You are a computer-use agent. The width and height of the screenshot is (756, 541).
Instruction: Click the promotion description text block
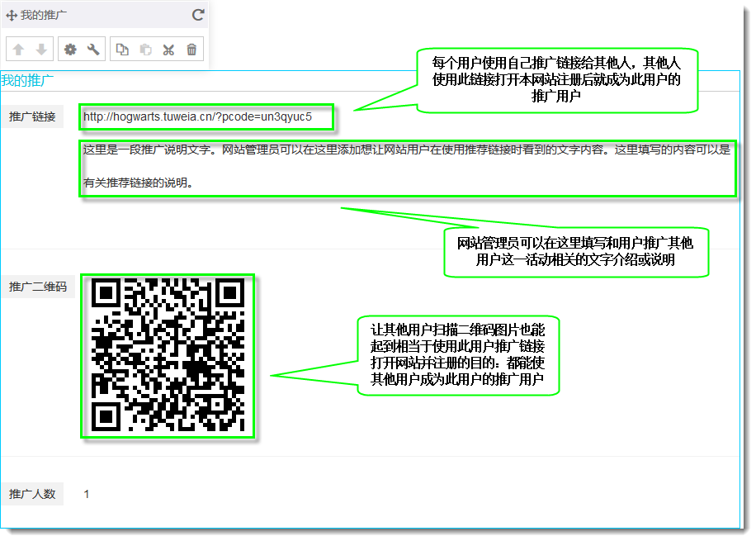tap(407, 167)
